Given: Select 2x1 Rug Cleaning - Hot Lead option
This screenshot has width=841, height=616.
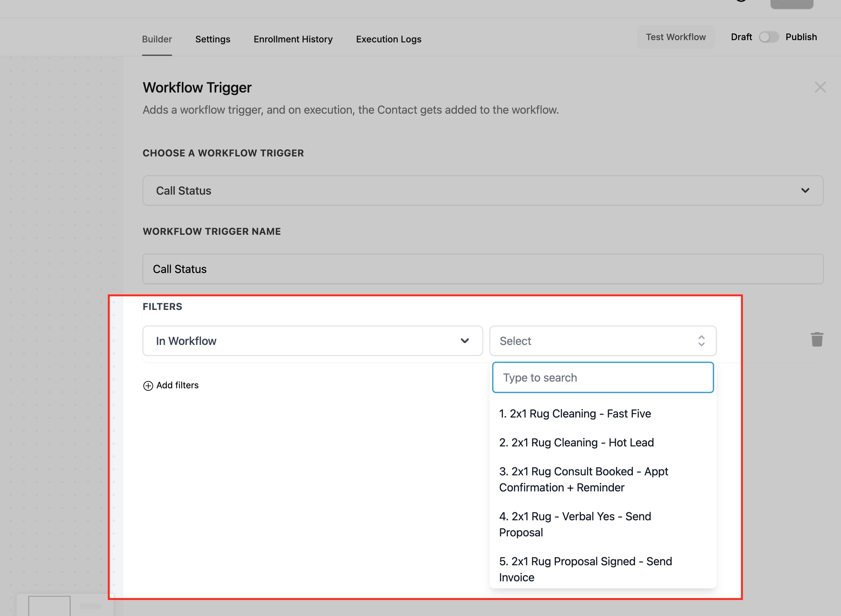Looking at the screenshot, I should 576,443.
